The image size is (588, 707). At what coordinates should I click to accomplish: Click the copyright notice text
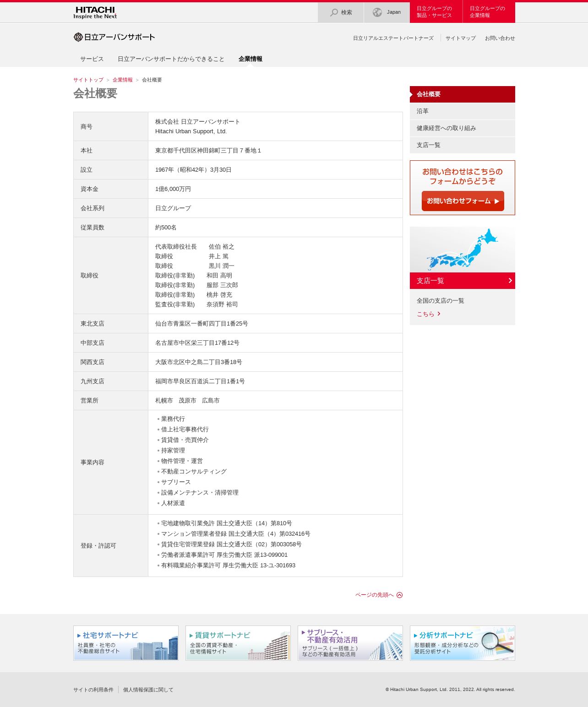tap(450, 690)
